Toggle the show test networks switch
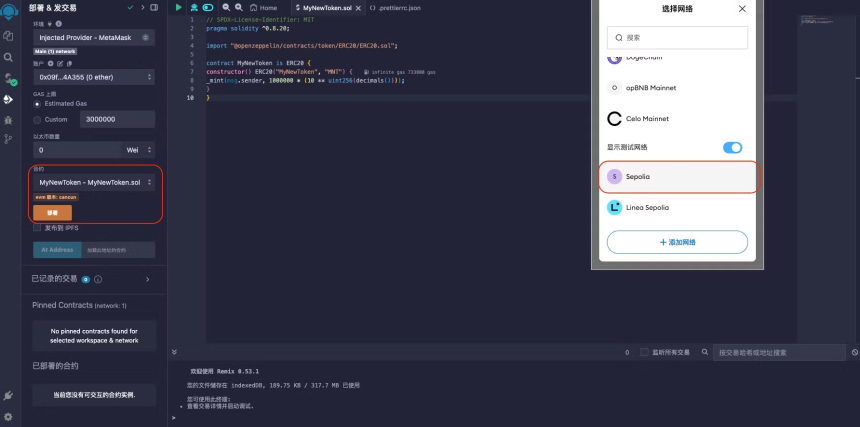The image size is (860, 427). tap(732, 147)
